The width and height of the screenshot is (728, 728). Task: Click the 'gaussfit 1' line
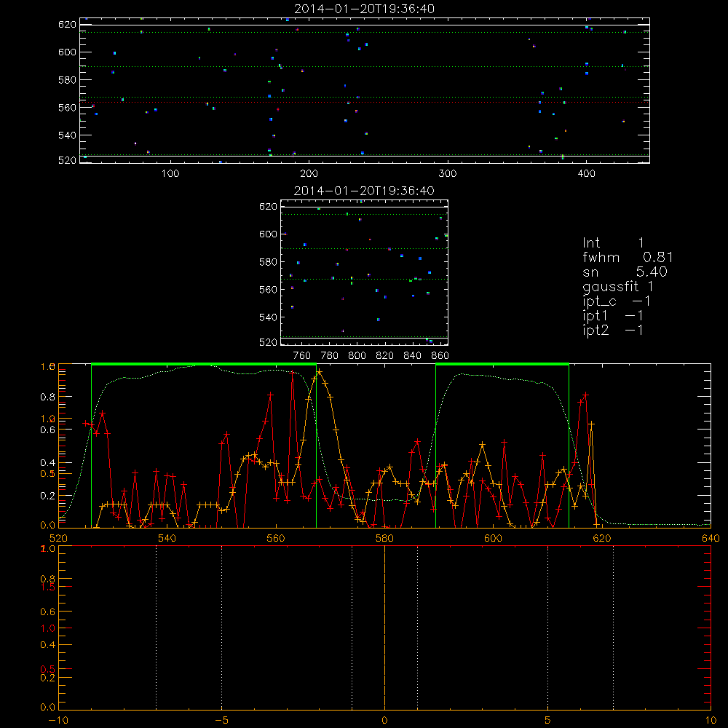click(618, 286)
